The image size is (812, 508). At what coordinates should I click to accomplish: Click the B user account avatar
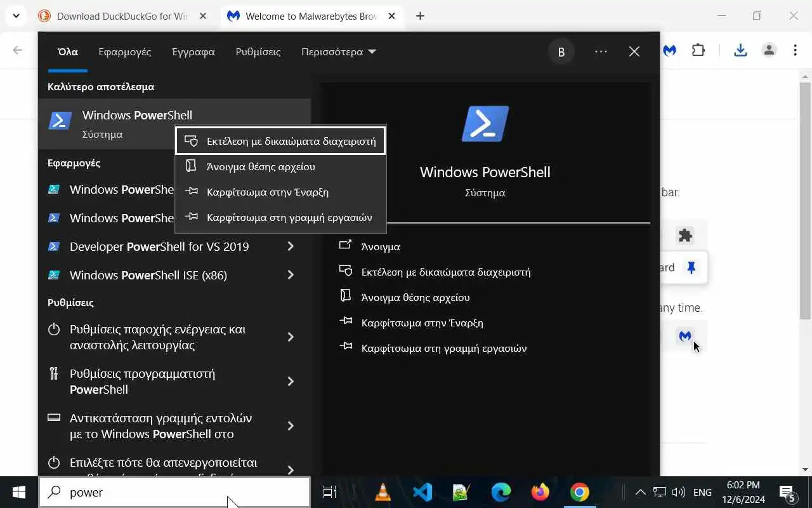click(561, 52)
